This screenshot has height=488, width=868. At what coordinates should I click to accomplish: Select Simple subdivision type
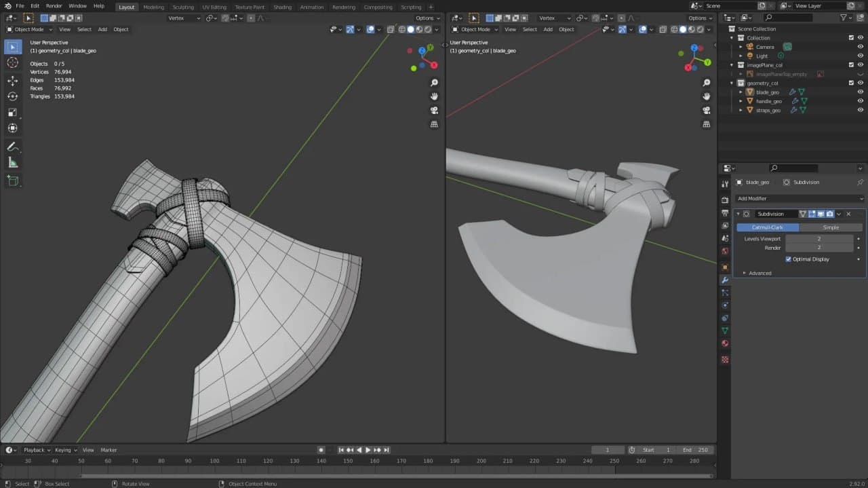click(831, 227)
